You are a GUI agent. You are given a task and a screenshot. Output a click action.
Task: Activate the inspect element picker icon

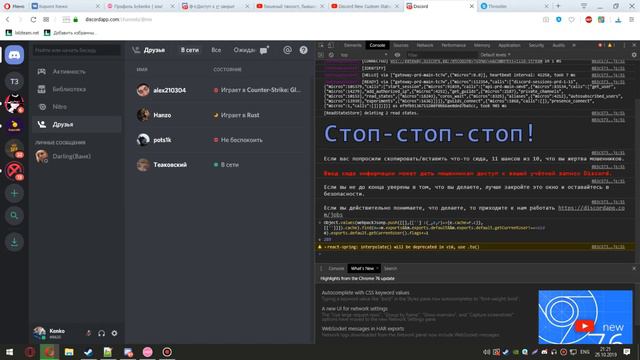(321, 45)
